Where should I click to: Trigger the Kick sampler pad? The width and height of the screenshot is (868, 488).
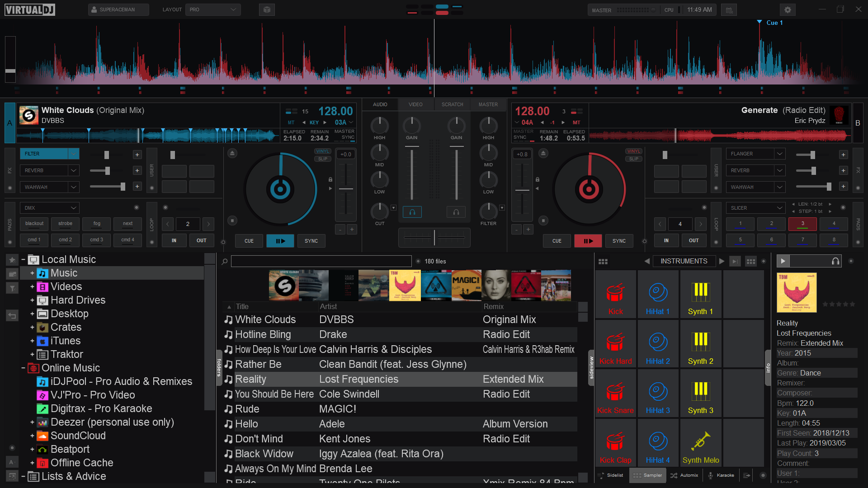615,295
